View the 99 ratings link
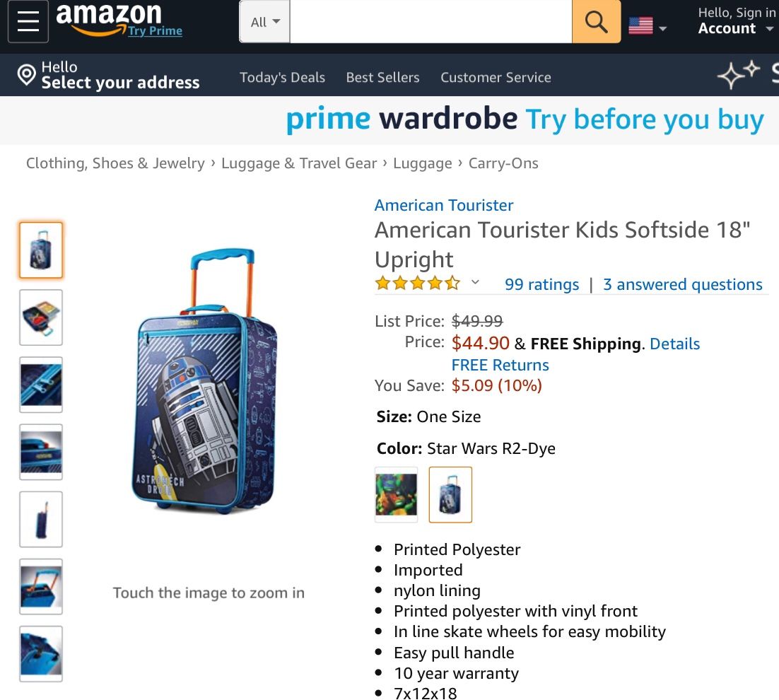 point(541,284)
